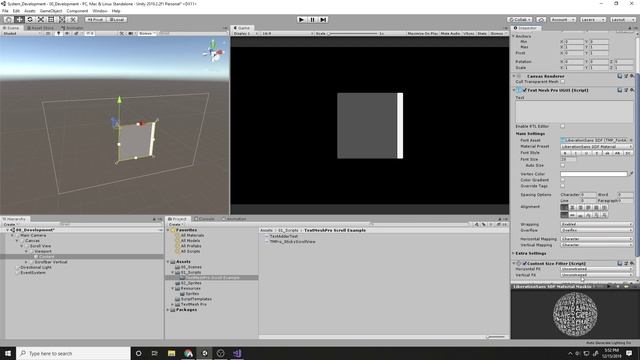Viewport: 640px width, 360px height.
Task: Toggle Stats in Game view
Action: [x=482, y=33]
